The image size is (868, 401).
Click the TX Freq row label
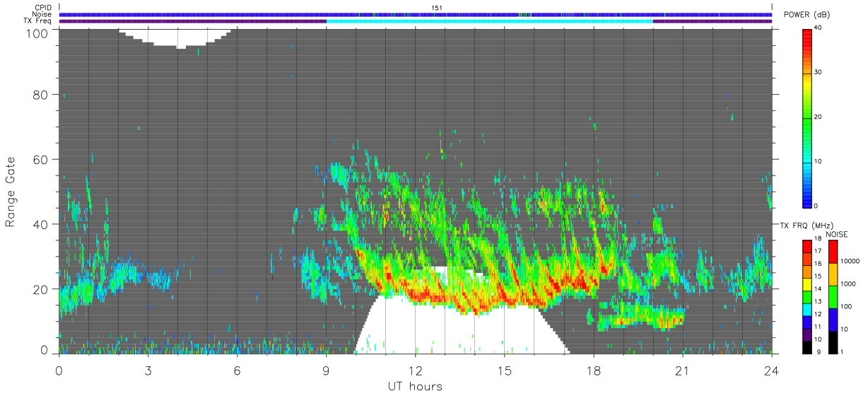click(x=38, y=21)
